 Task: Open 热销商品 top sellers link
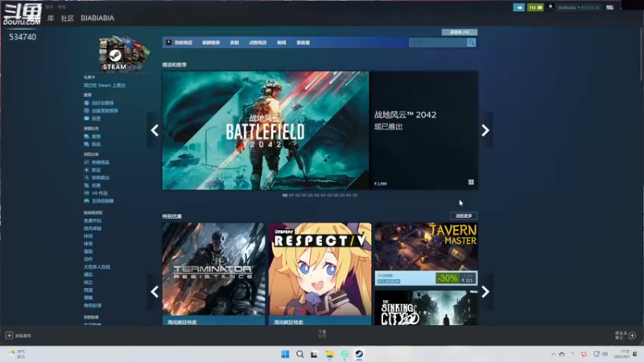pyautogui.click(x=101, y=162)
